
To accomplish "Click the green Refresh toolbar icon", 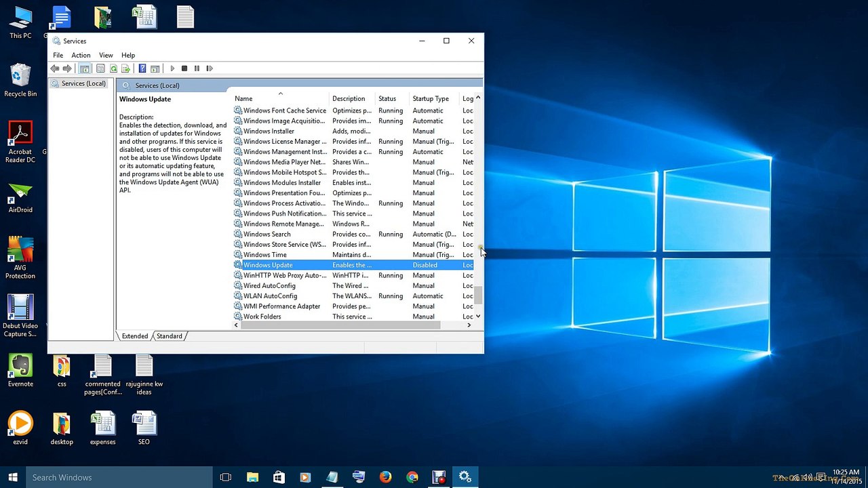I will [x=113, y=68].
